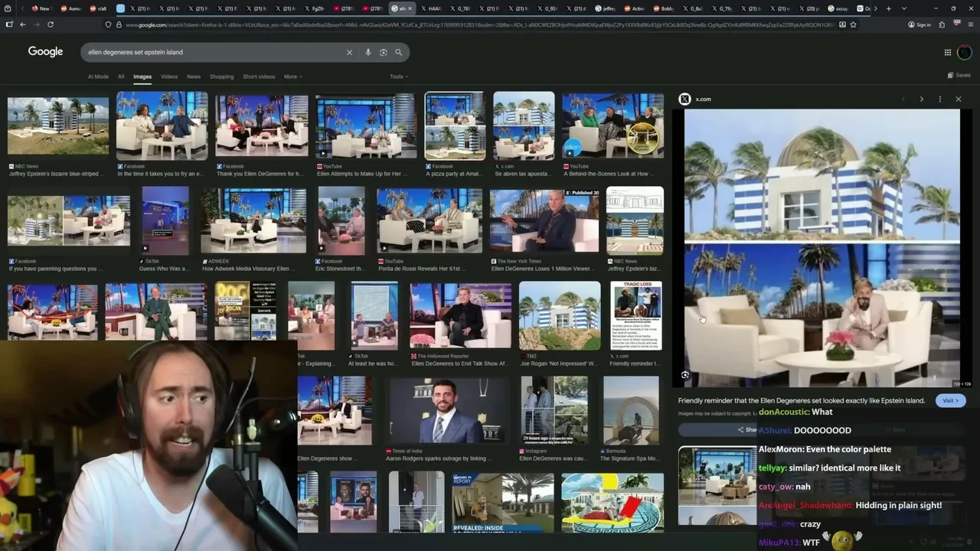This screenshot has height=551, width=980.
Task: Open 'A Behind-the-Scenes Look' YouTube thumbnail
Action: (612, 126)
